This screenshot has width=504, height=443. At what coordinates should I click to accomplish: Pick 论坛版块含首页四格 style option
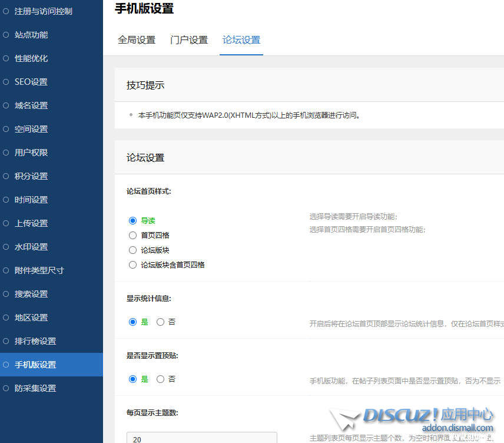pyautogui.click(x=132, y=265)
